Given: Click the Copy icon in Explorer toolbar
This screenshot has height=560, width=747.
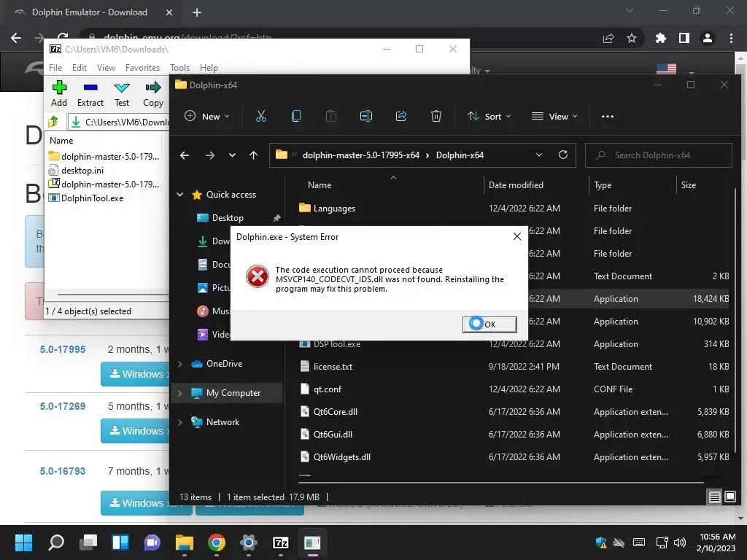Looking at the screenshot, I should pyautogui.click(x=296, y=116).
